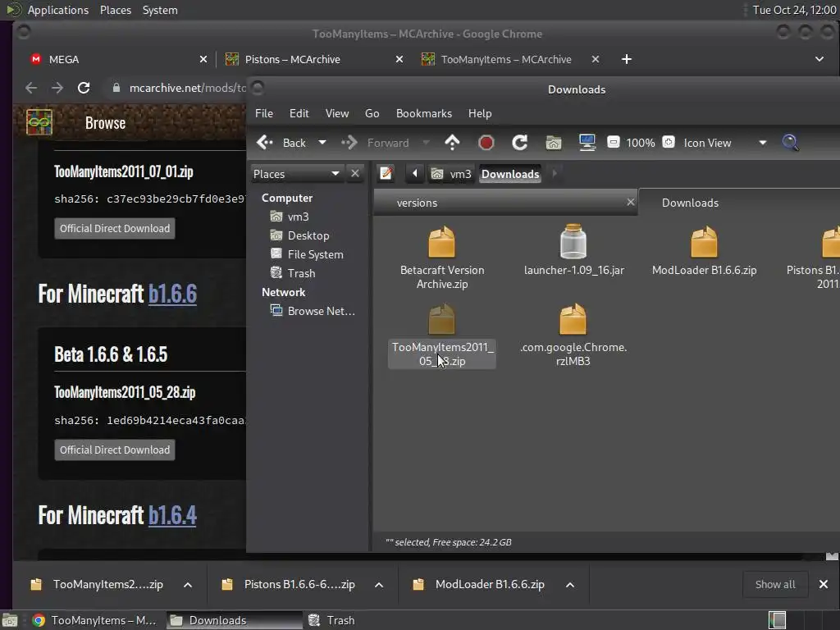Open the Help menu
This screenshot has height=630, width=840.
[480, 113]
